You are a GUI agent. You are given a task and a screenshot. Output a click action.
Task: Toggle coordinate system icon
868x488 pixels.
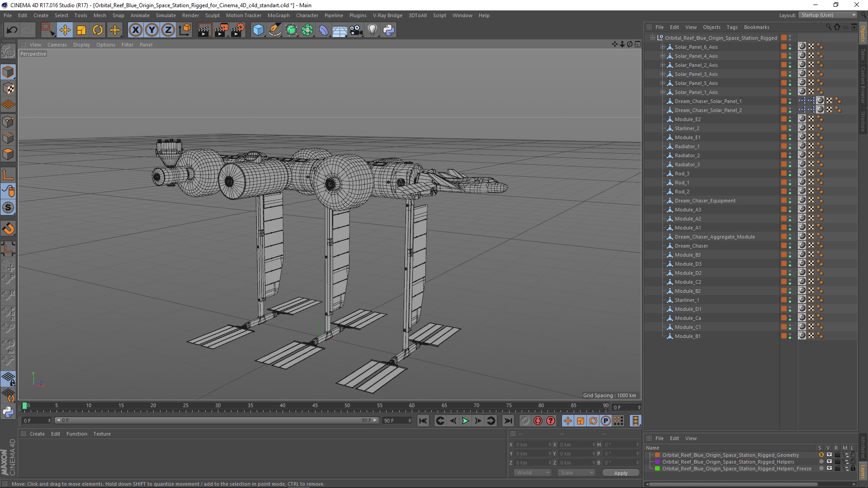pos(184,30)
